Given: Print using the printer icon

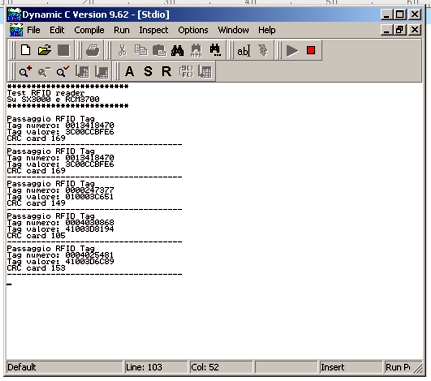Looking at the screenshot, I should [93, 50].
